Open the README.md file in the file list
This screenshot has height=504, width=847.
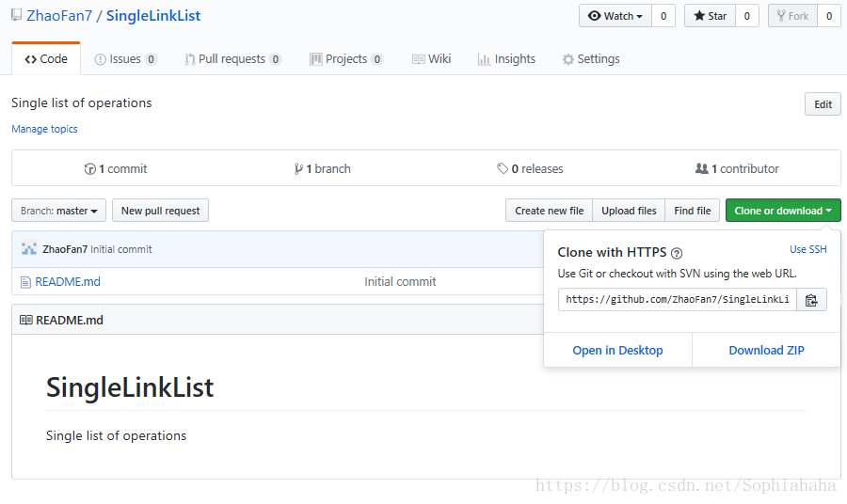click(x=68, y=282)
